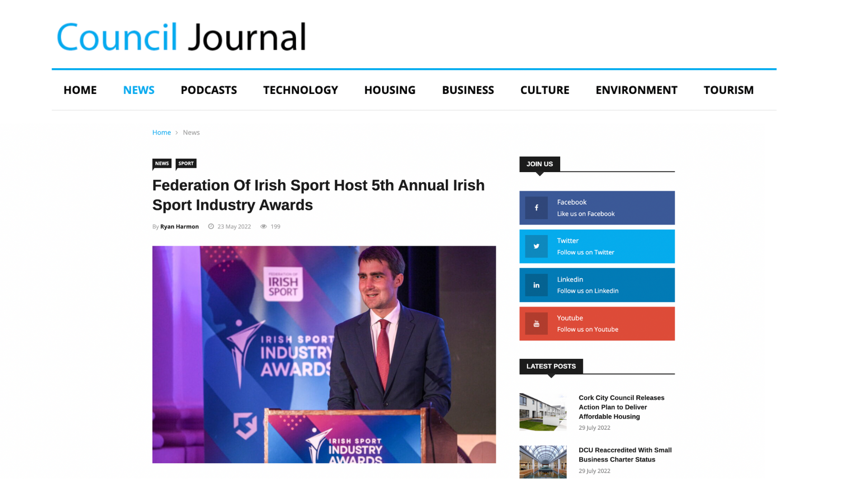Screen dimensions: 868x488
Task: Click the 23 May 2022 date text
Action: [x=234, y=226]
